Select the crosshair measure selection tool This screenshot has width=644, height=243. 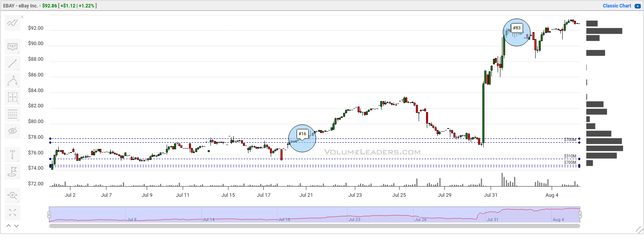point(13,97)
